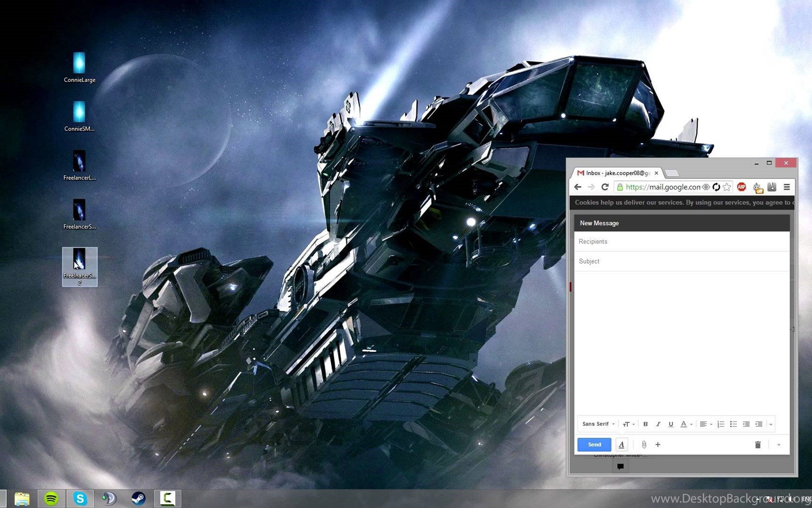Open Skype from the taskbar

pos(80,498)
